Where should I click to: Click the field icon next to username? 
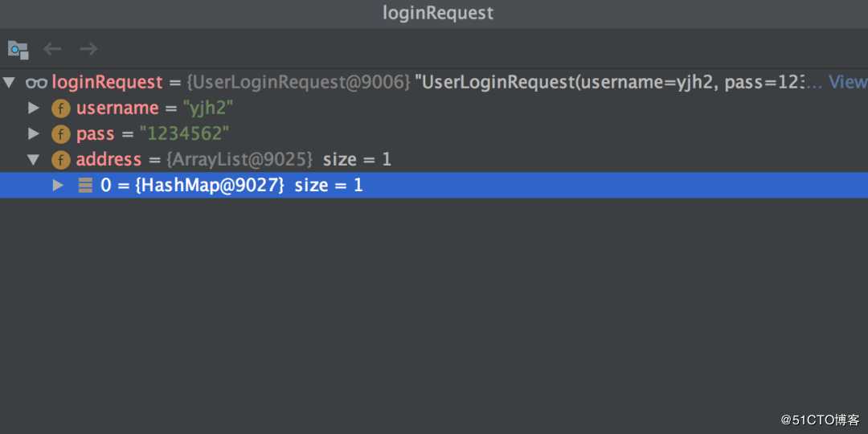[x=60, y=108]
